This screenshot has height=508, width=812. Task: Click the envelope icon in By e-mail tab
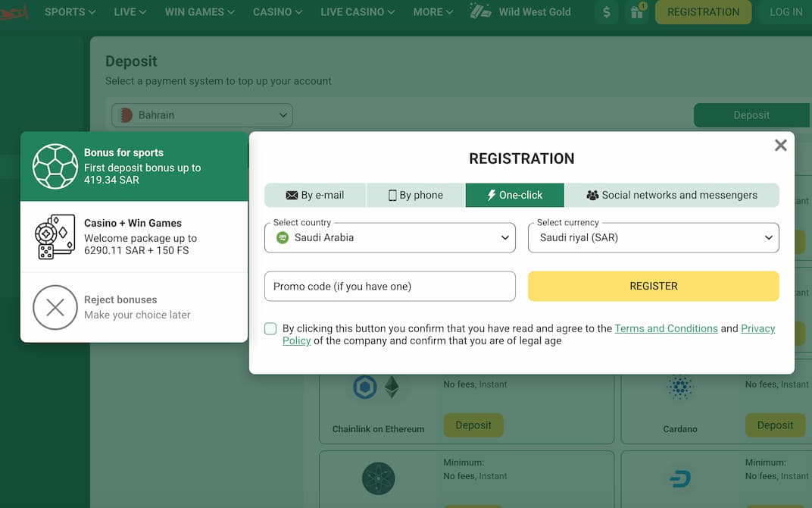292,196
